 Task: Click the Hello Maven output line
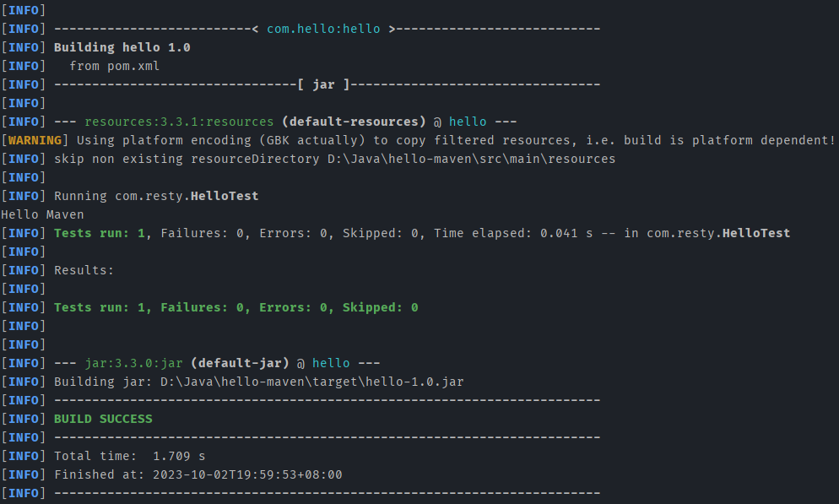(42, 214)
